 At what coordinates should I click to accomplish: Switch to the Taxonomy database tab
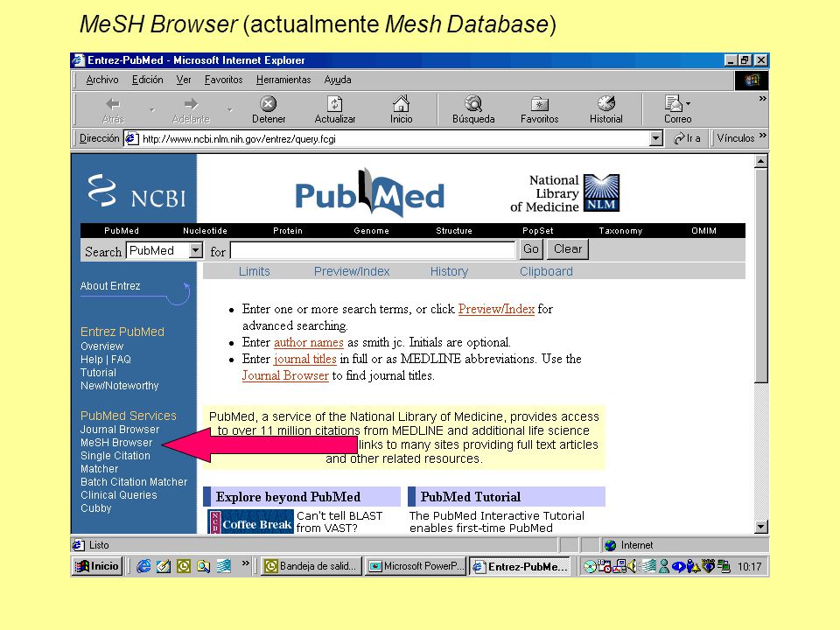tap(620, 231)
